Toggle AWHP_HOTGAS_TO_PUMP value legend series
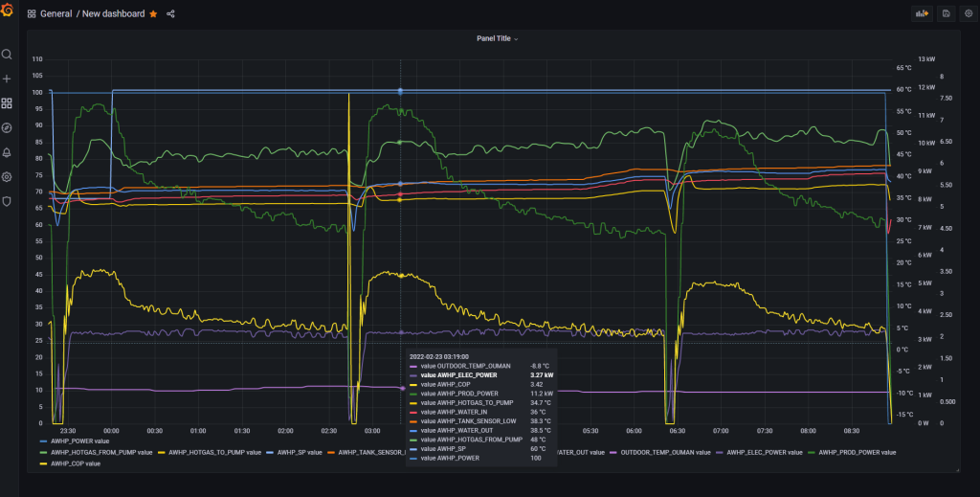This screenshot has width=980, height=497. pyautogui.click(x=214, y=453)
